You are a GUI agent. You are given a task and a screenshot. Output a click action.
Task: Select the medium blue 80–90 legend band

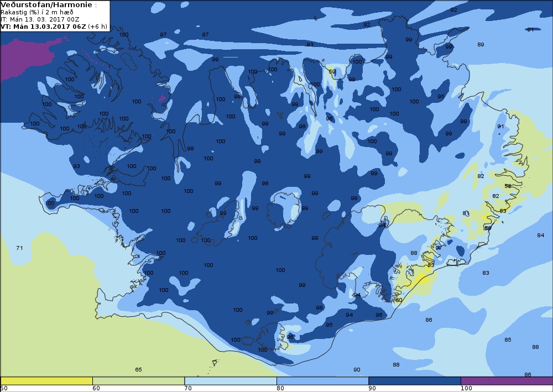pos(323,381)
